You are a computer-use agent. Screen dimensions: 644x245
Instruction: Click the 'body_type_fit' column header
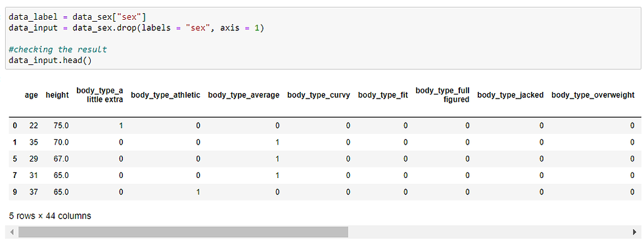click(383, 95)
